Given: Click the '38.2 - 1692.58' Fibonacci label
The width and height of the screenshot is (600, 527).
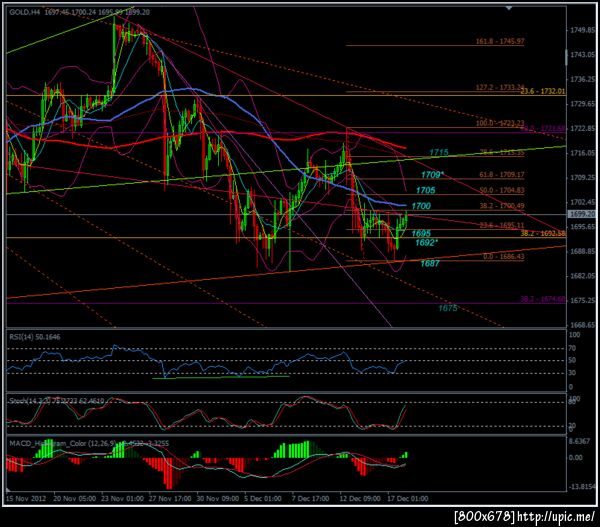Looking at the screenshot, I should coord(543,233).
